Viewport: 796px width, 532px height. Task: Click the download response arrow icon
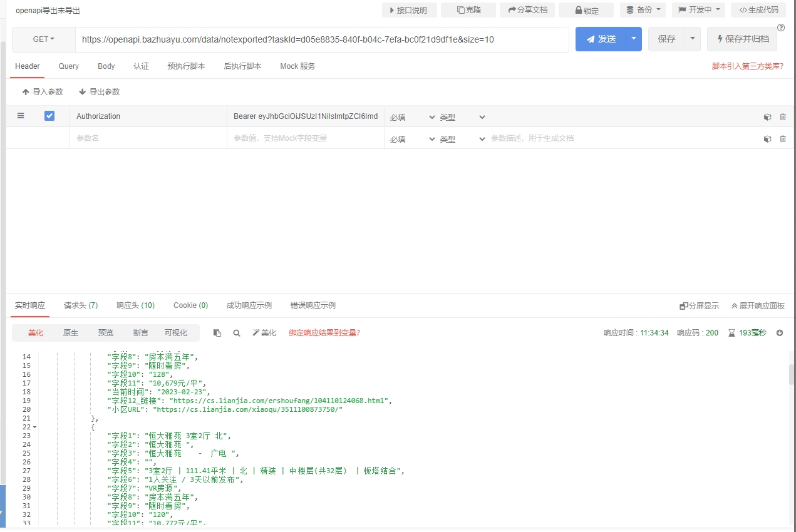[x=780, y=333]
